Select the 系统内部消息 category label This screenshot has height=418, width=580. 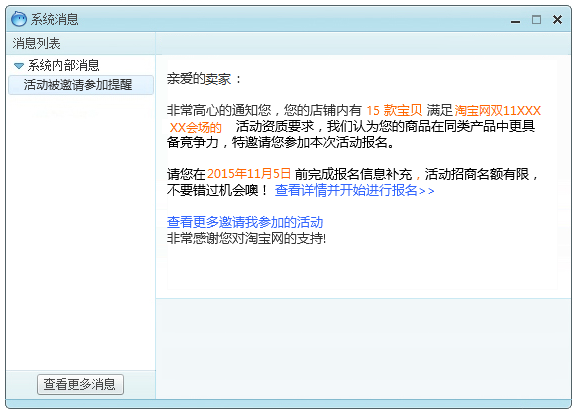point(63,65)
